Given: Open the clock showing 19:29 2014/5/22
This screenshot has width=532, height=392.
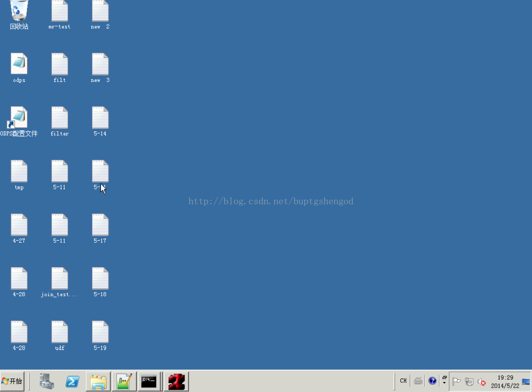Looking at the screenshot, I should 505,382.
